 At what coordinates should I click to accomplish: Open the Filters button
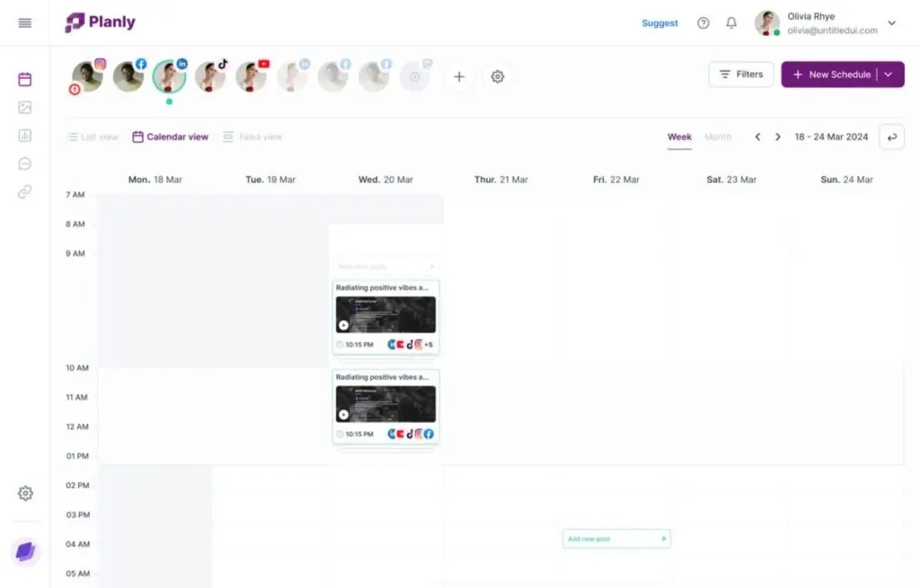[x=740, y=75]
